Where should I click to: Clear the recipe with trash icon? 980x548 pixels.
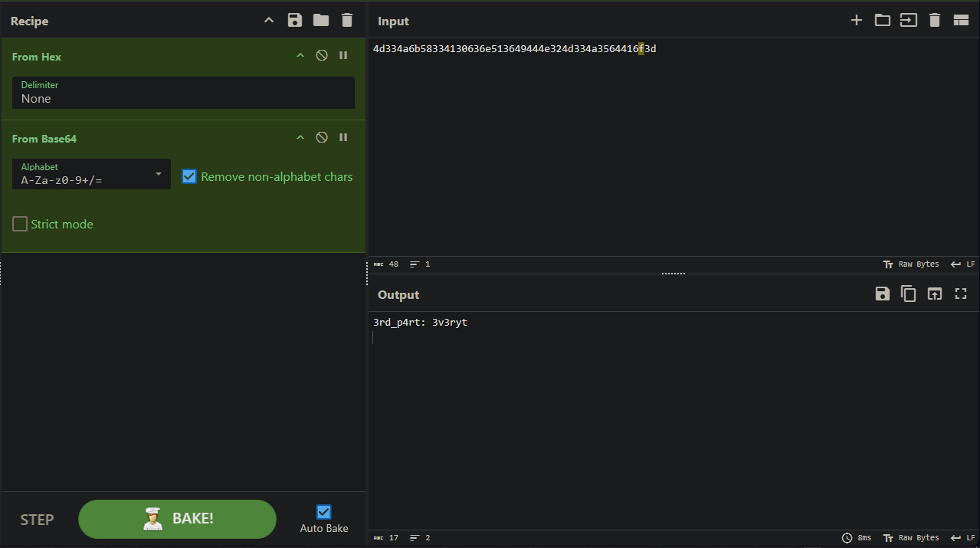(x=347, y=21)
